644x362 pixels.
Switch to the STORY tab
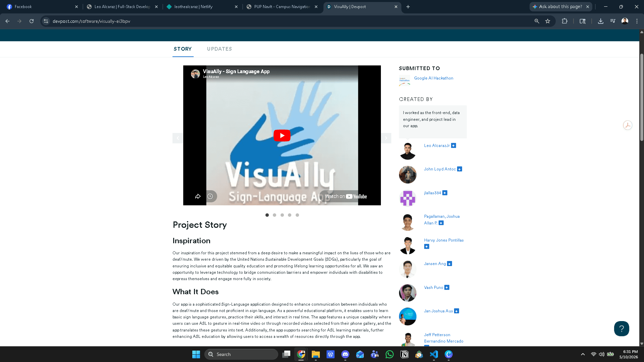coord(183,49)
